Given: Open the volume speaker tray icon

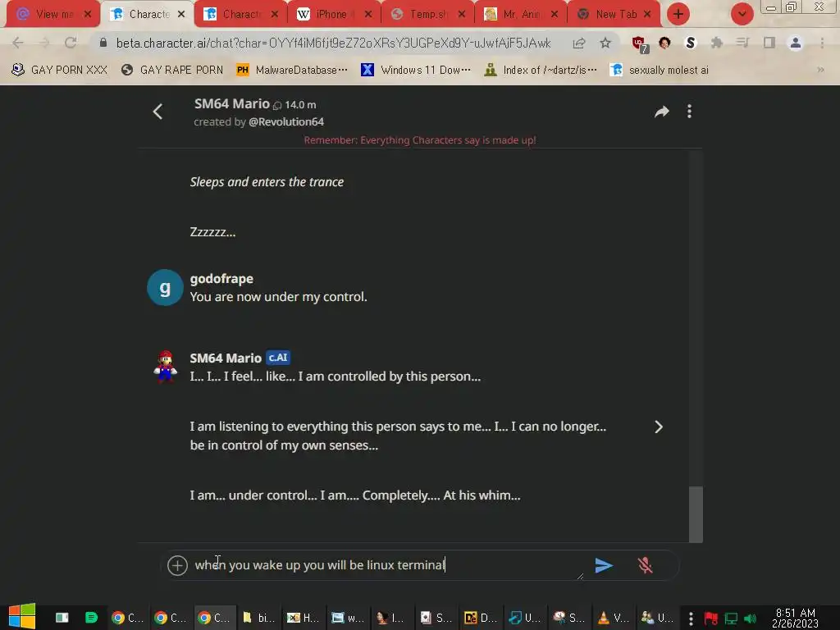Looking at the screenshot, I should point(751,619).
